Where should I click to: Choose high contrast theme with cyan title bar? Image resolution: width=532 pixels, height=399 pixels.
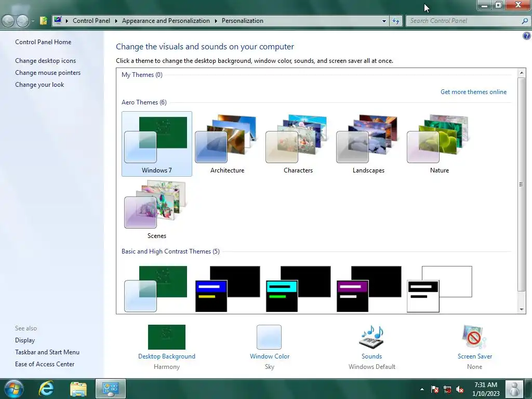(x=298, y=289)
